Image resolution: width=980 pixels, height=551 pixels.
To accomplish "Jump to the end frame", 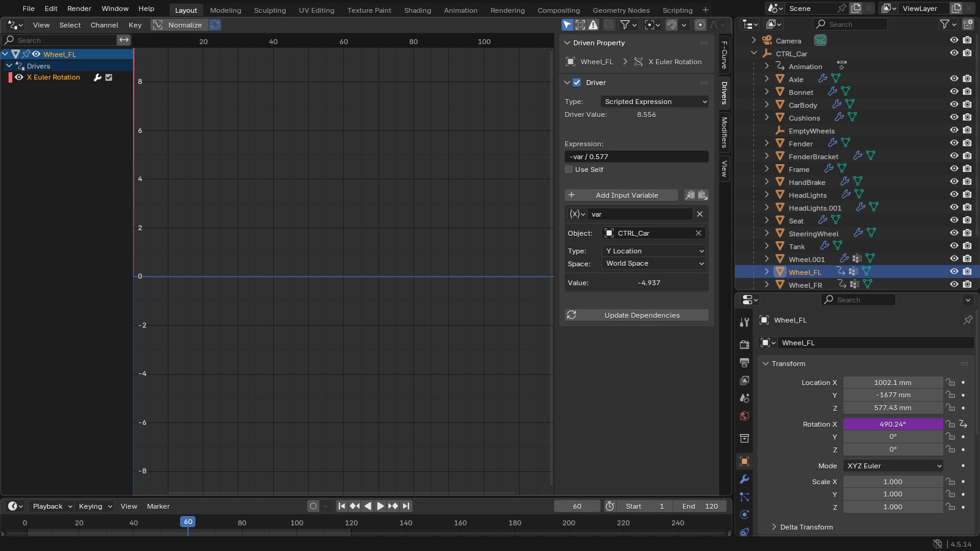I will (406, 506).
